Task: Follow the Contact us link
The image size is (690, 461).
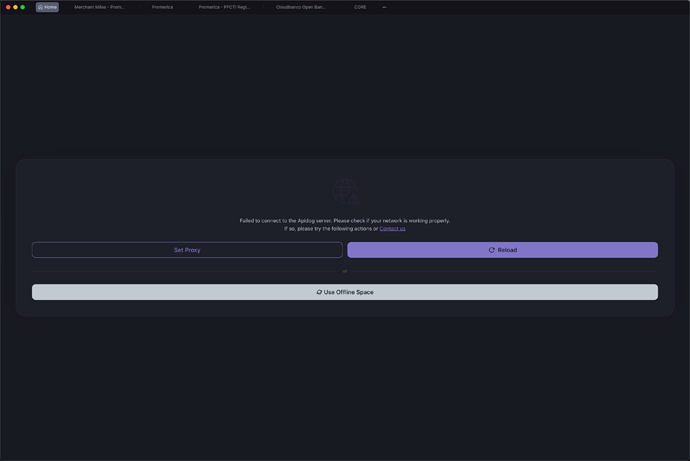Action: pyautogui.click(x=392, y=229)
